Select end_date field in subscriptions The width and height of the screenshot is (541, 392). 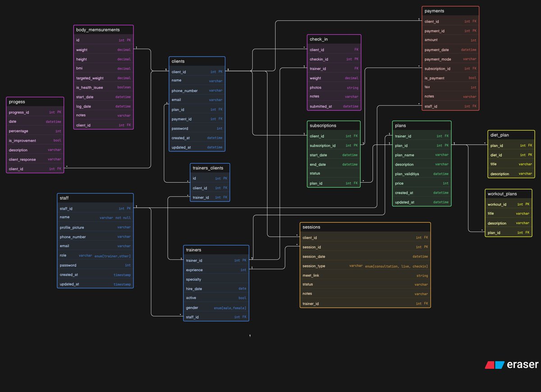(334, 164)
